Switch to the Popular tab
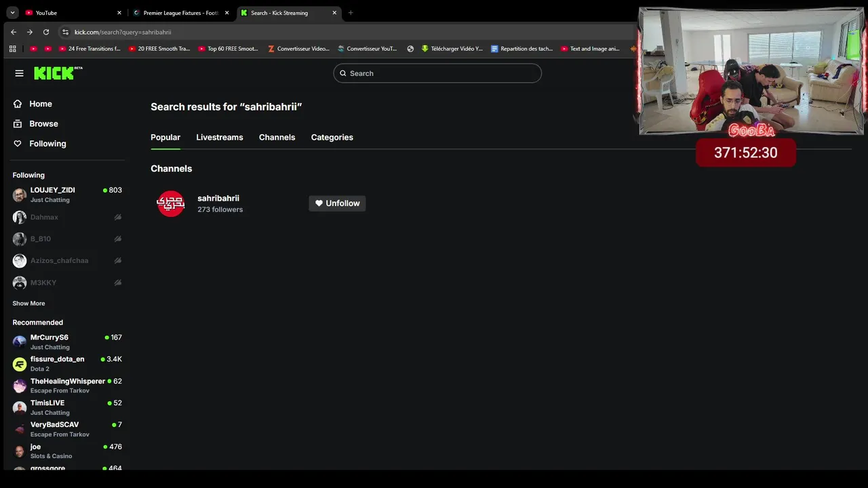Image resolution: width=868 pixels, height=488 pixels. [165, 137]
